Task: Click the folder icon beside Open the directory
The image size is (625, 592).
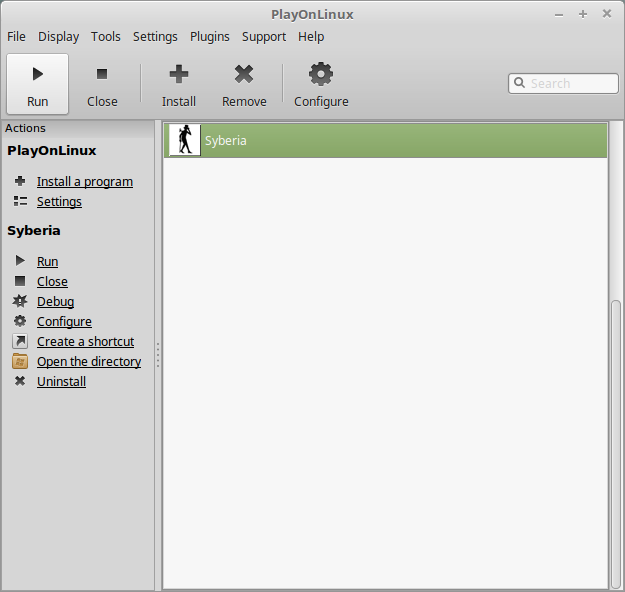Action: [x=20, y=361]
